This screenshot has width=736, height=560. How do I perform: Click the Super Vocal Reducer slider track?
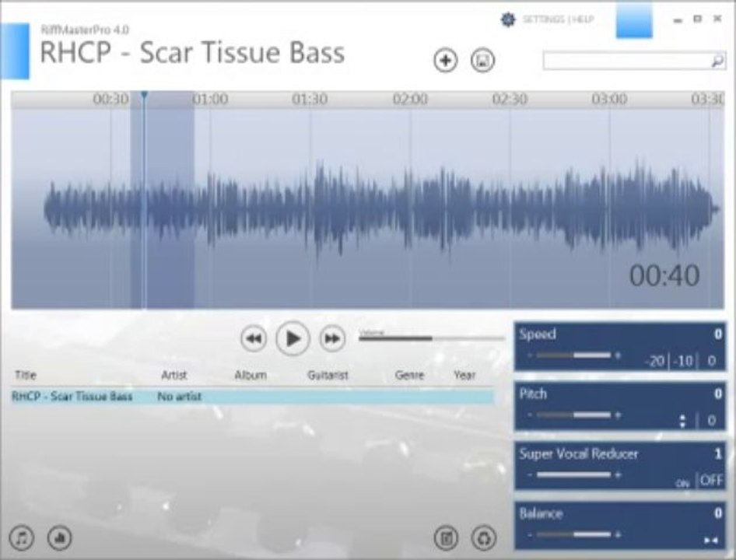tap(573, 474)
